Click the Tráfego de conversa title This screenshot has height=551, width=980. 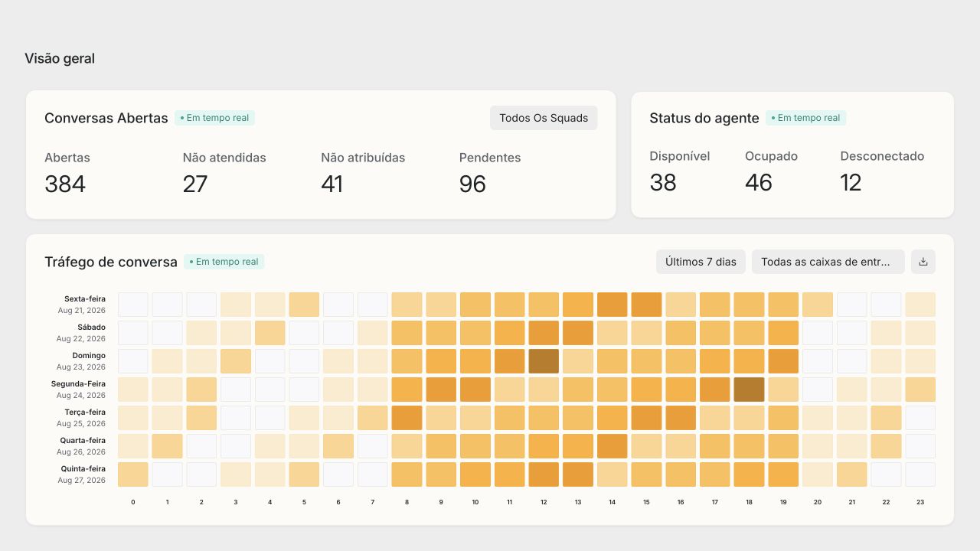pyautogui.click(x=111, y=262)
